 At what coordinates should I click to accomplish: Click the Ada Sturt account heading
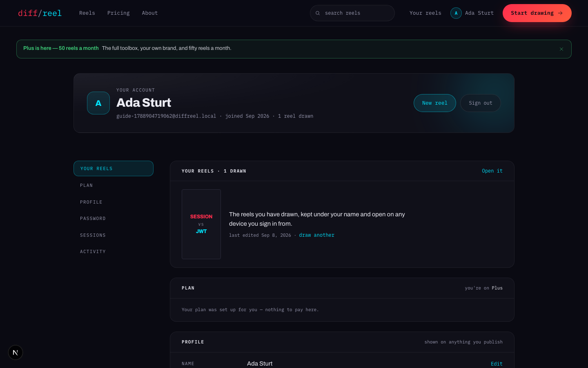point(144,103)
